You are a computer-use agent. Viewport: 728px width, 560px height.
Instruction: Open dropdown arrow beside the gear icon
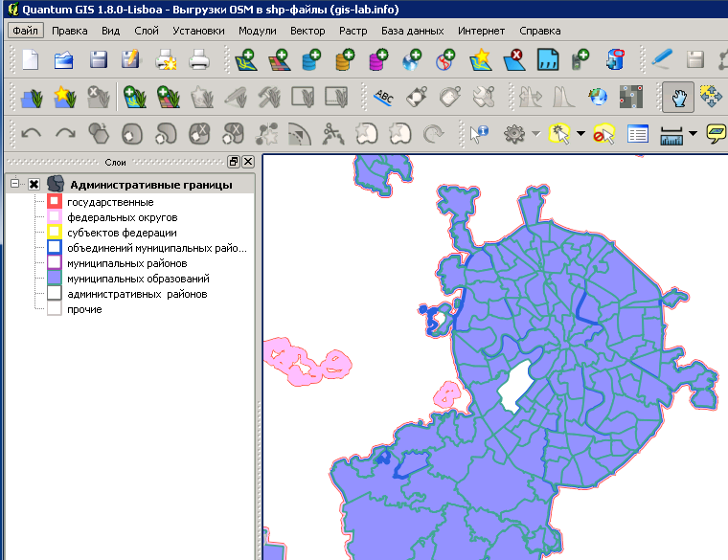[x=535, y=133]
